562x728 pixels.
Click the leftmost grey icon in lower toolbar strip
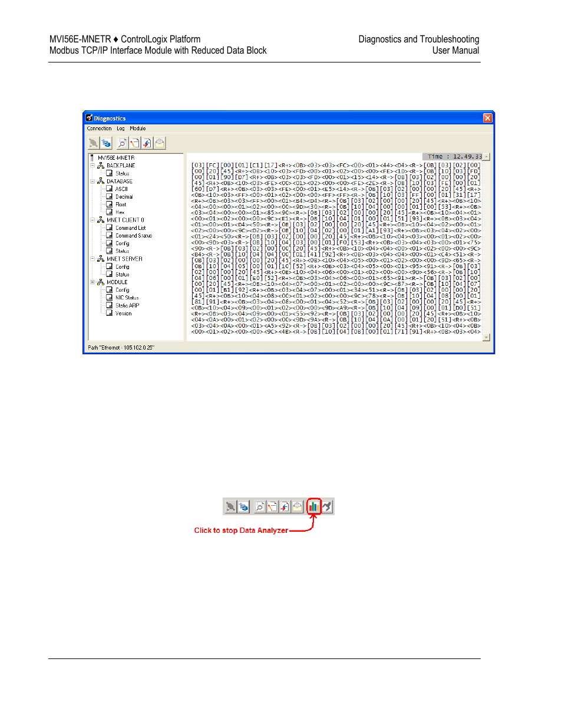231,506
